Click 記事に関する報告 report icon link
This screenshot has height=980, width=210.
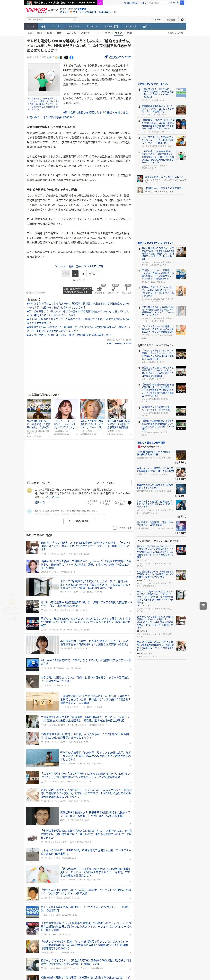click(x=36, y=293)
